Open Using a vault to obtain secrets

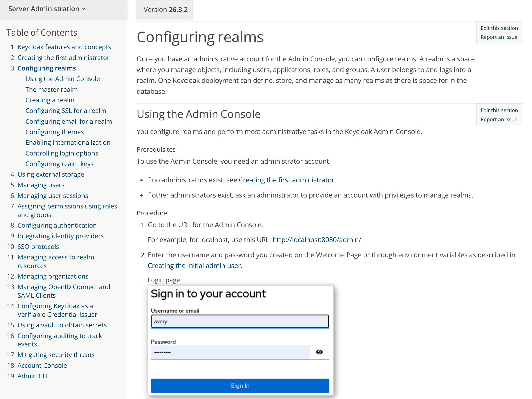tap(62, 325)
